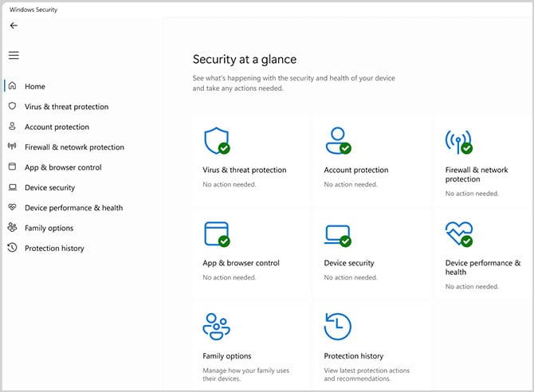Click the Windows Security window title
Viewport: 534px width, 392px height.
(33, 10)
